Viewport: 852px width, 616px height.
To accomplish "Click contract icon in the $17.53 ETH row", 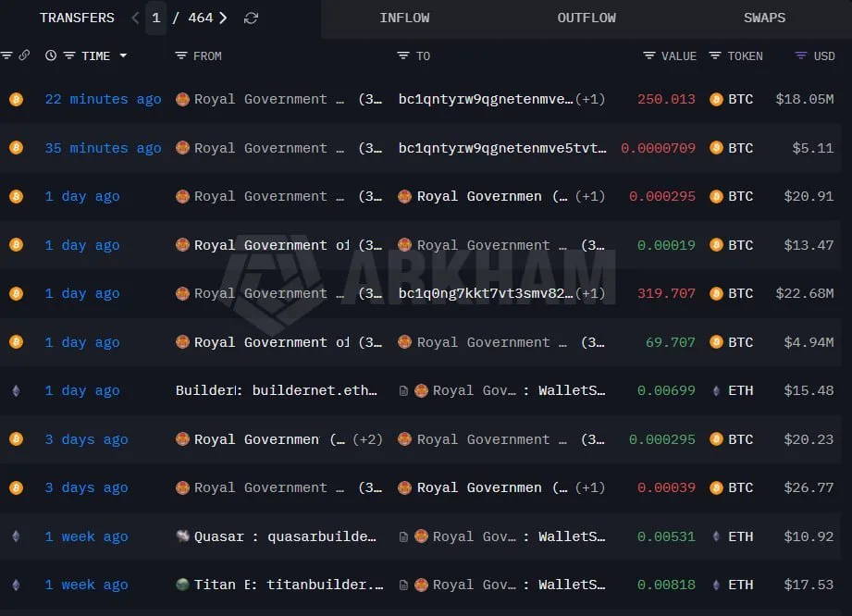I will (x=403, y=585).
